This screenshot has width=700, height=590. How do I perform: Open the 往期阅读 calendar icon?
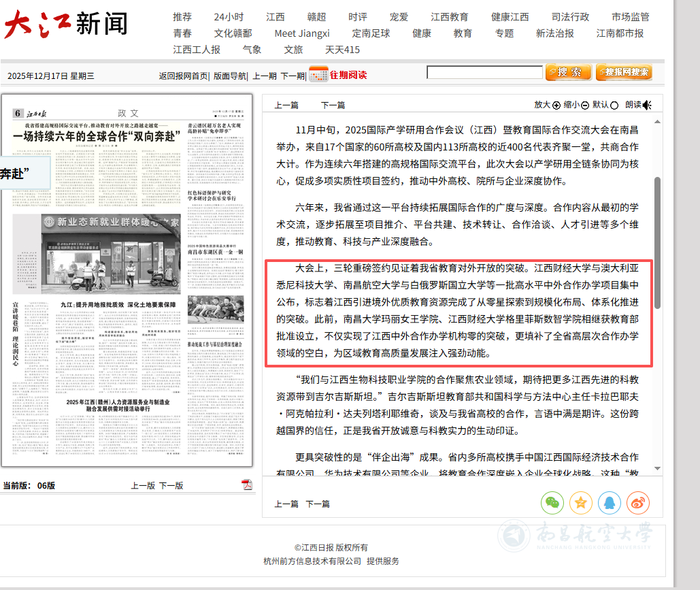click(318, 75)
